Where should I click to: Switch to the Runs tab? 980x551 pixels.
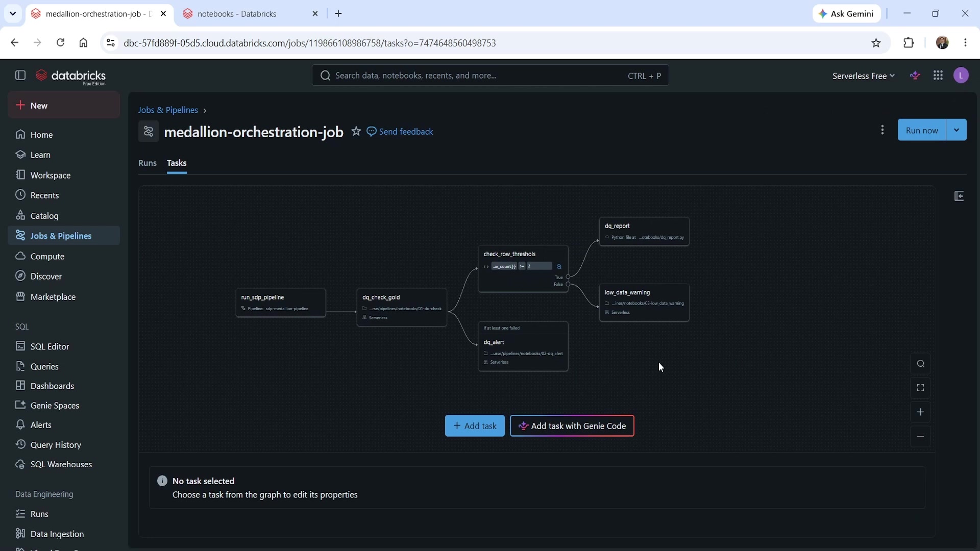coord(148,163)
